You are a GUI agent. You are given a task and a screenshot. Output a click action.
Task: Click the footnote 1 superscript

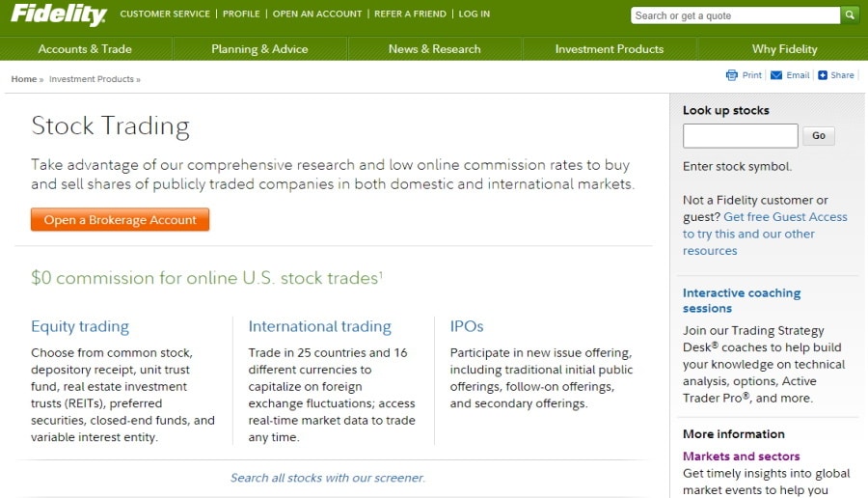[x=381, y=273]
